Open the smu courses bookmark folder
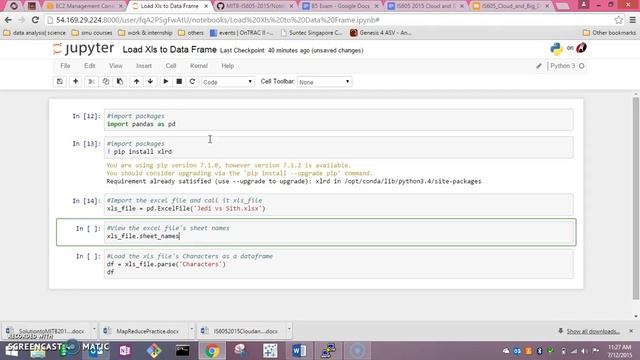 point(92,33)
